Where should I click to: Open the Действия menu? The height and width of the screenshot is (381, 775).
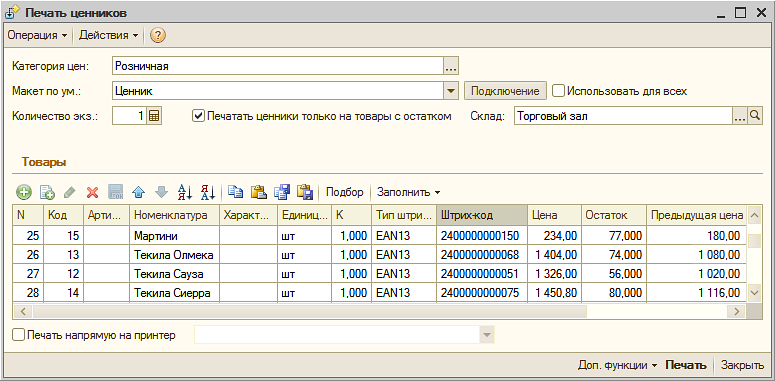click(x=108, y=36)
